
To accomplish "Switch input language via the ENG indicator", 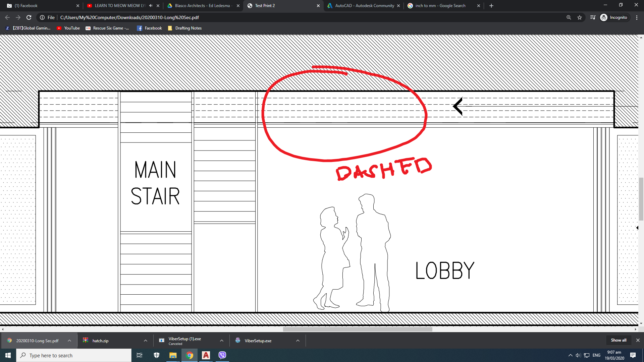I will point(596,355).
